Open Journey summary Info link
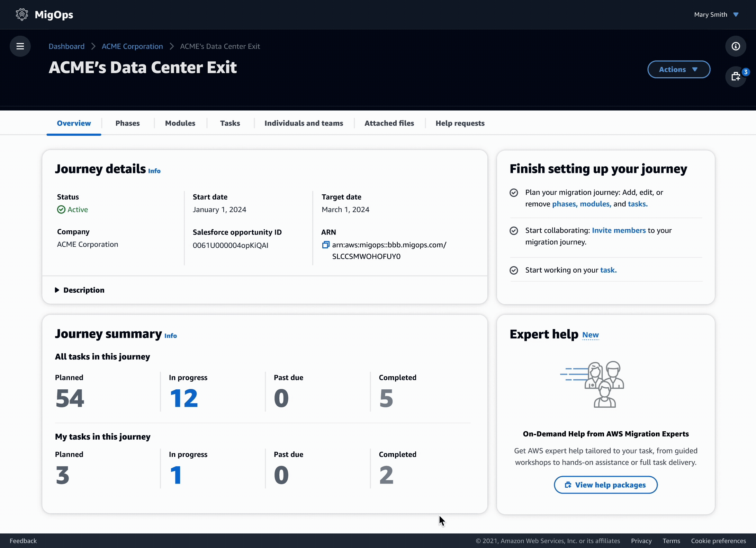This screenshot has height=548, width=756. click(170, 336)
